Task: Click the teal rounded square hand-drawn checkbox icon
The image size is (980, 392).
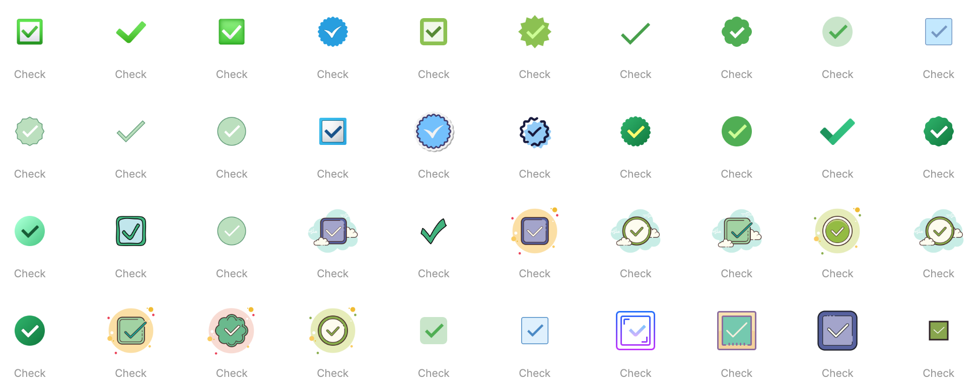Action: coord(131,231)
